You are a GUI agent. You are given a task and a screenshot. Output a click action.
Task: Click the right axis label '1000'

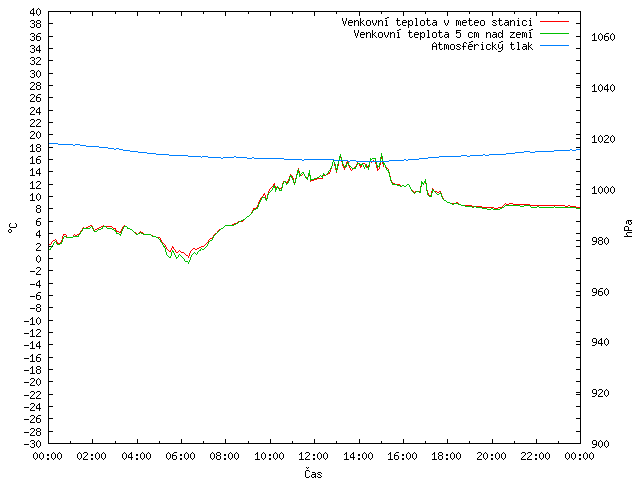click(x=603, y=190)
